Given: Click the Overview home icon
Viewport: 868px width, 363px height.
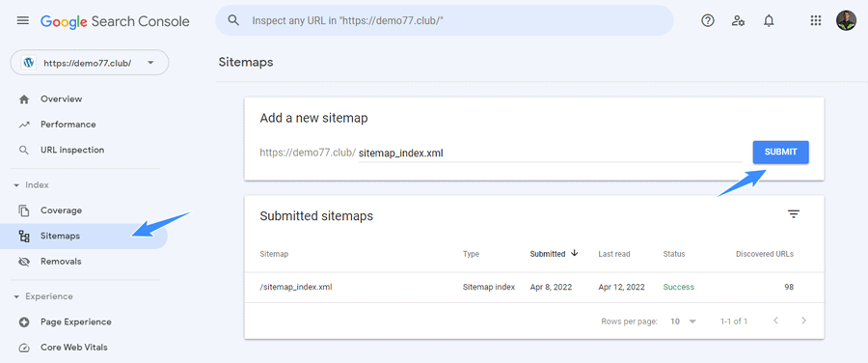Looking at the screenshot, I should 24,99.
